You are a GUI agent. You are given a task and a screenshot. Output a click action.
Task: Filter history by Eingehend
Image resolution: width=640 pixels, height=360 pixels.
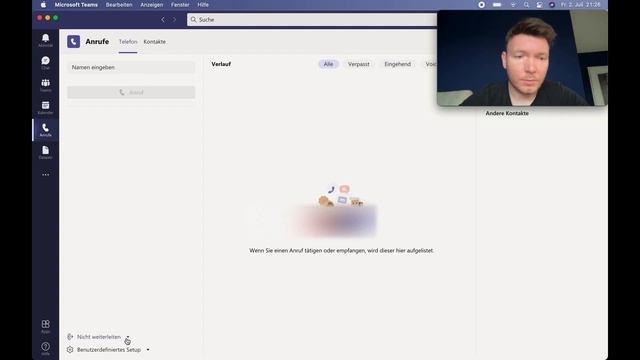[x=398, y=64]
